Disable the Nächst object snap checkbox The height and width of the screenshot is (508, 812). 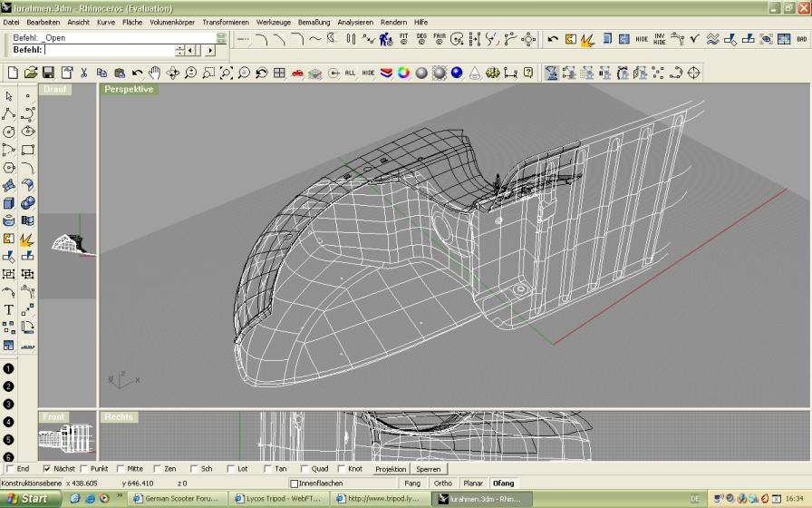click(x=47, y=469)
